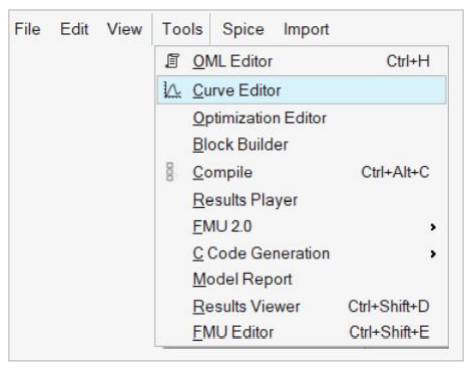This screenshot has width=471, height=371.
Task: Click the Curve Editor graph icon
Action: 172,90
